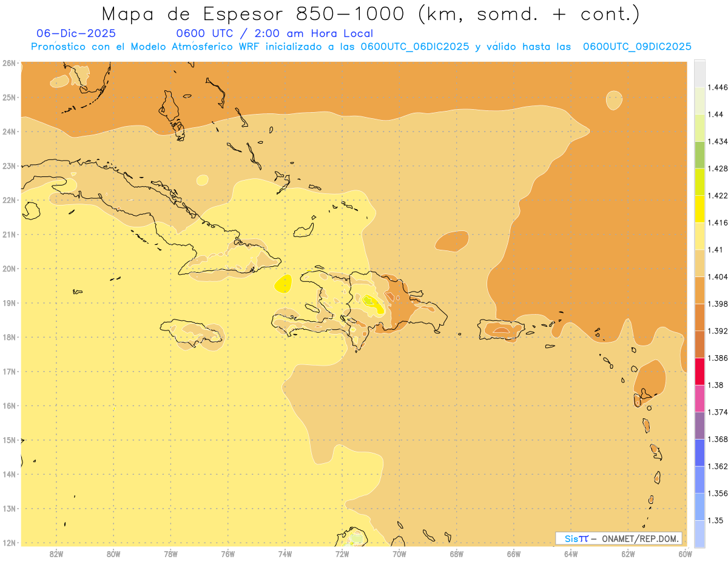This screenshot has height=562, width=728.
Task: Click the 66W longitude label
Action: (x=514, y=554)
